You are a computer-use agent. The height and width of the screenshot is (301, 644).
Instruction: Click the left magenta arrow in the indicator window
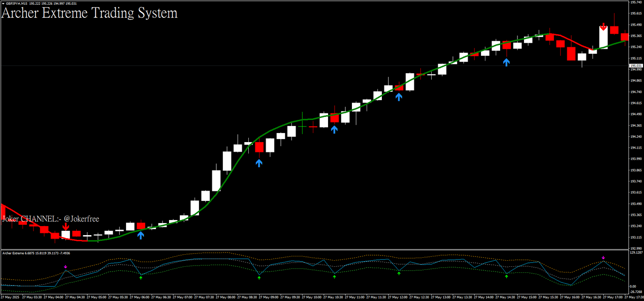click(65, 267)
